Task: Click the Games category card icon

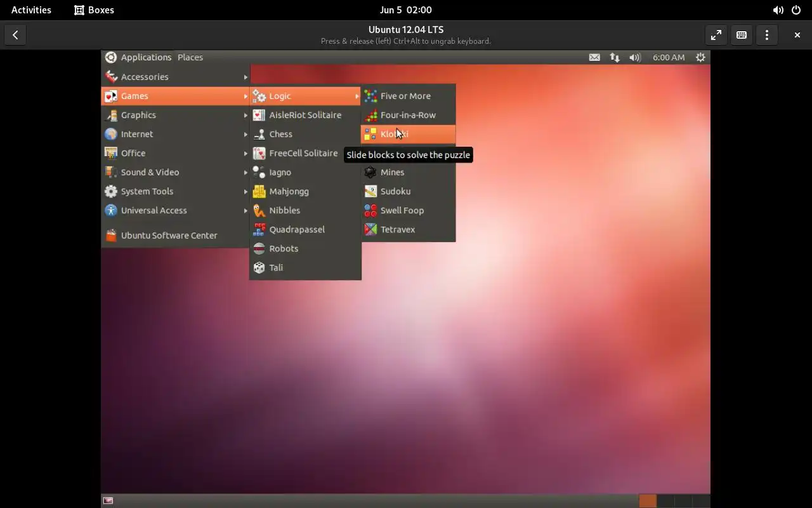Action: tap(111, 96)
